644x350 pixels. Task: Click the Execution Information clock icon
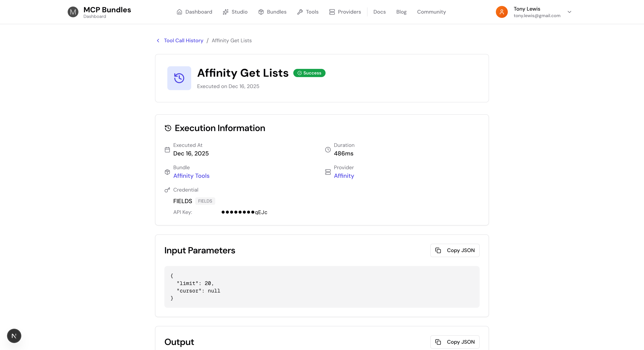coord(168,128)
